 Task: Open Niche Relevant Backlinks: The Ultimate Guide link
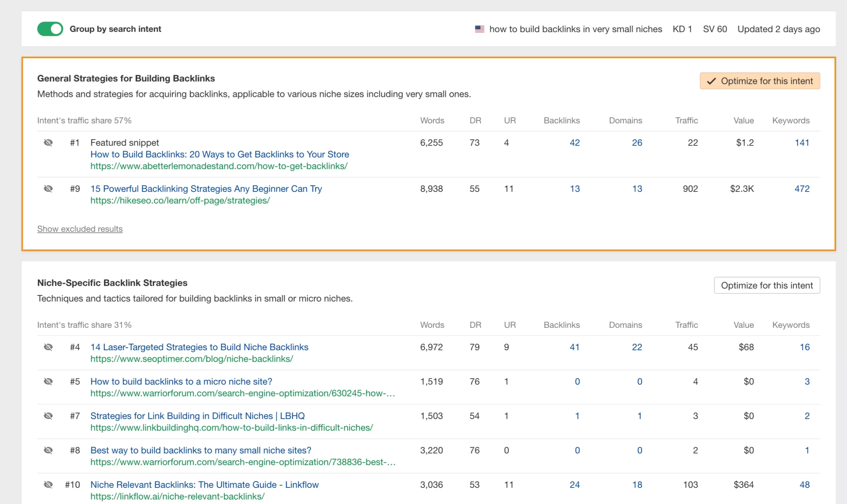pyautogui.click(x=204, y=484)
